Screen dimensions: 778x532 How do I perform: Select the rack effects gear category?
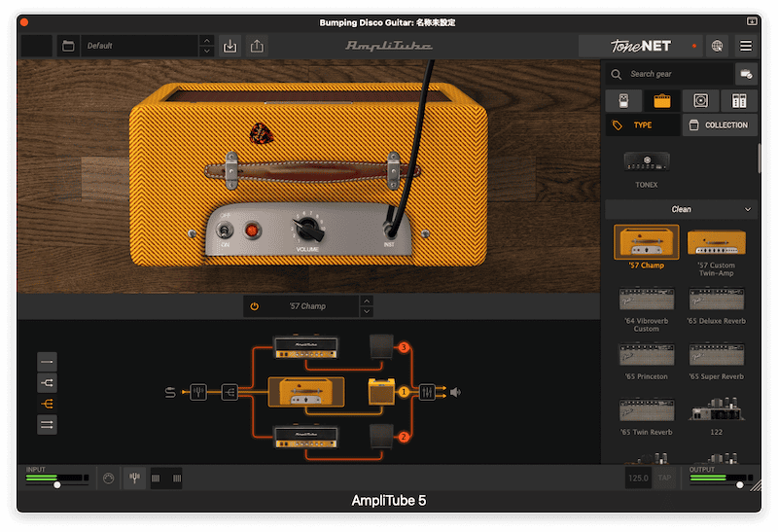tap(739, 101)
